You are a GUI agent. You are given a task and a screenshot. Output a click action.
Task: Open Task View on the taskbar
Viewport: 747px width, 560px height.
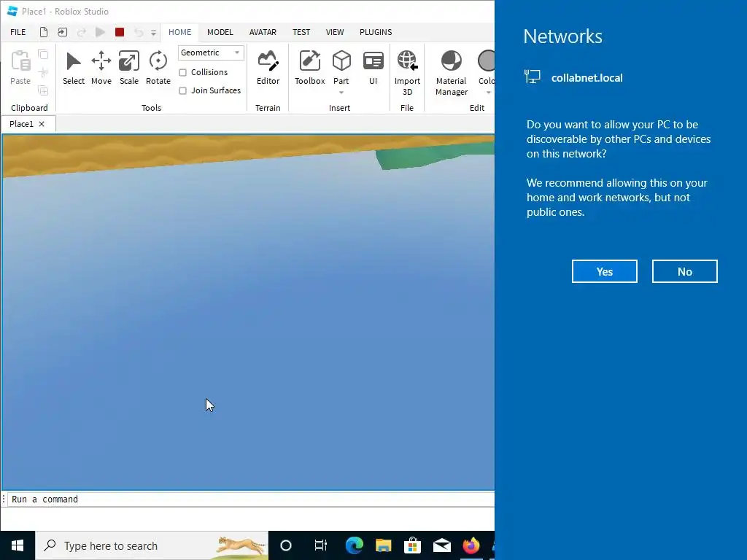[x=321, y=545]
